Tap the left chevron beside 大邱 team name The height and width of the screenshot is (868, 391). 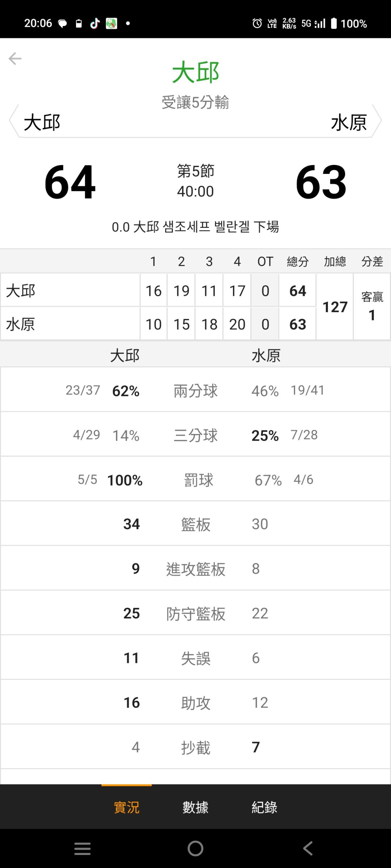pyautogui.click(x=13, y=121)
